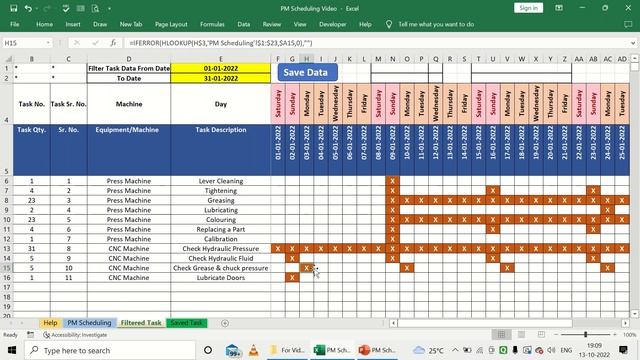Switch to the Insert ribbon tab
This screenshot has height=360, width=640.
tap(73, 24)
